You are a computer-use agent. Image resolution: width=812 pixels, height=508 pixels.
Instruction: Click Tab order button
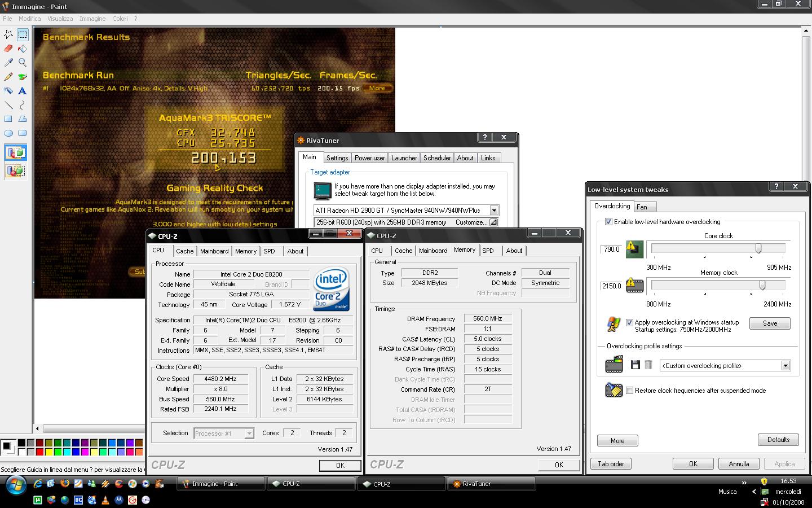tap(611, 464)
